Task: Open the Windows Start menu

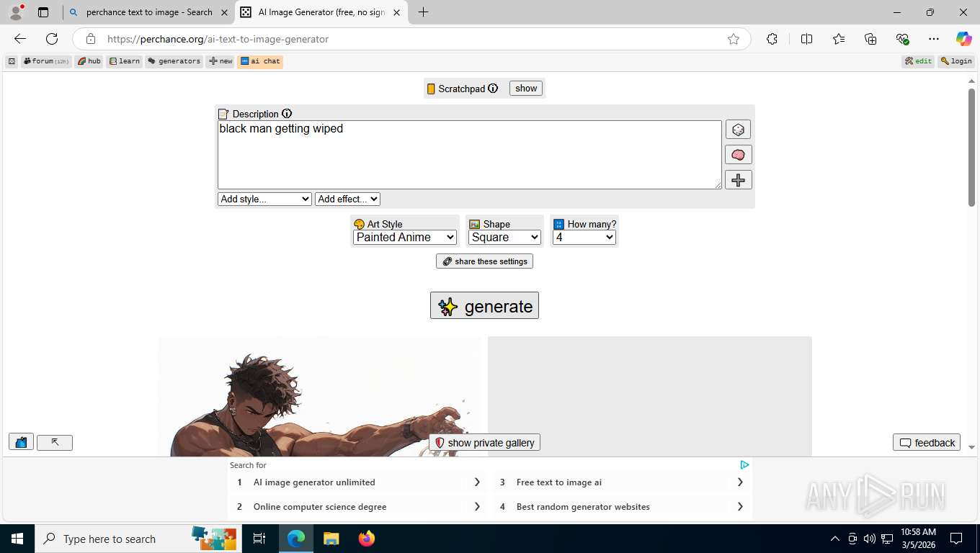Action: (17, 539)
